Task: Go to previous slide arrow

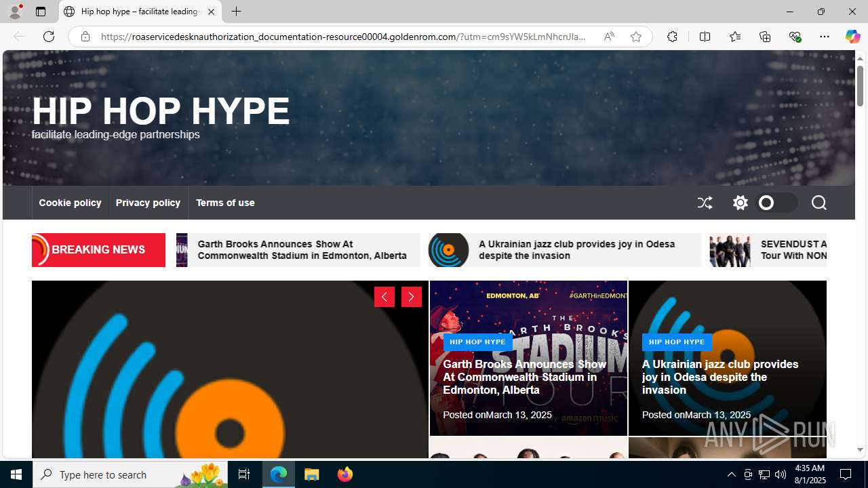Action: (x=384, y=297)
